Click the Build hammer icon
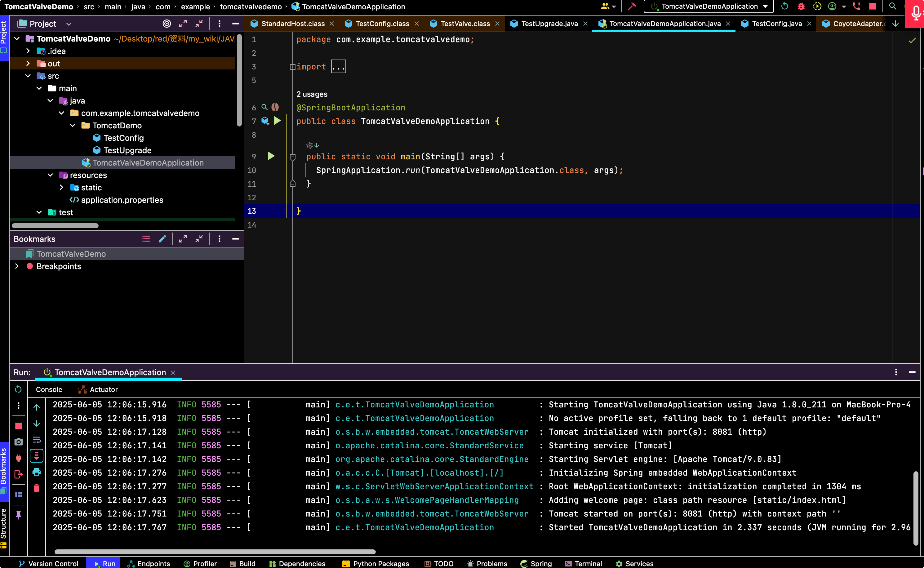Viewport: 924px width, 568px height. [632, 7]
